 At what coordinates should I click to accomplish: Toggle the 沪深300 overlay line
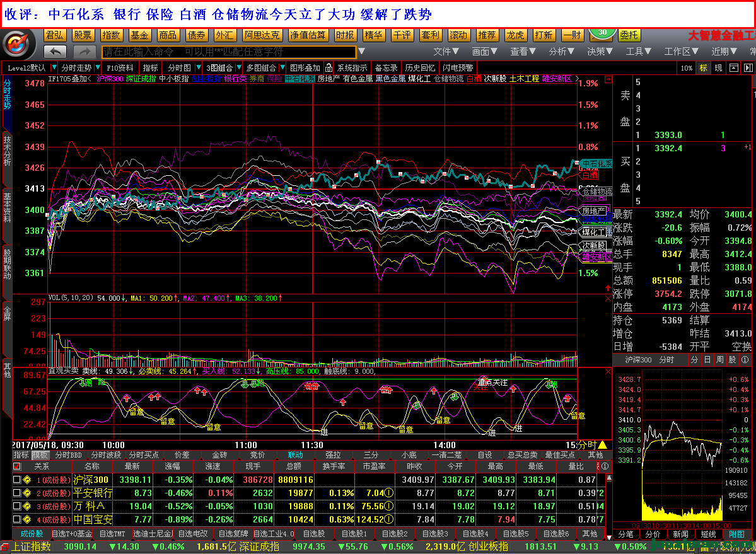(x=110, y=79)
